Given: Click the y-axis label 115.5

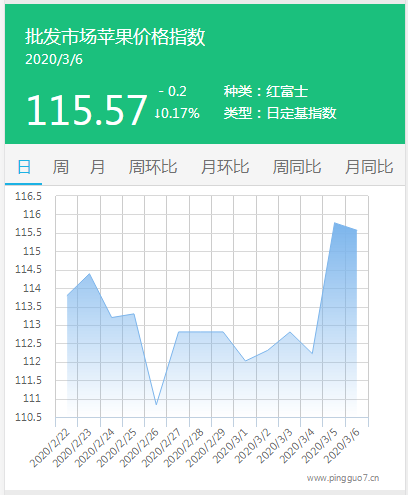Looking at the screenshot, I should pos(28,232).
